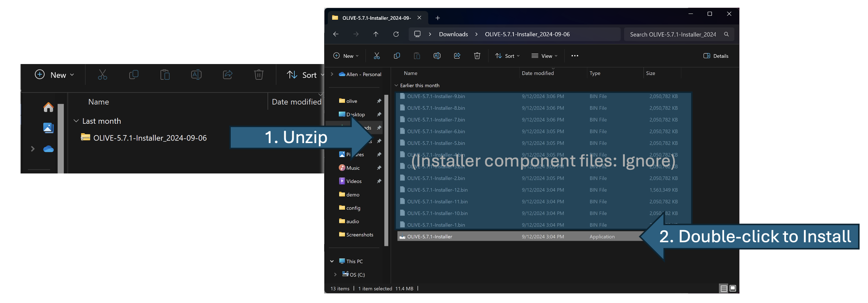The image size is (868, 303).
Task: Open Home icon in left window sidebar
Action: coord(48,107)
